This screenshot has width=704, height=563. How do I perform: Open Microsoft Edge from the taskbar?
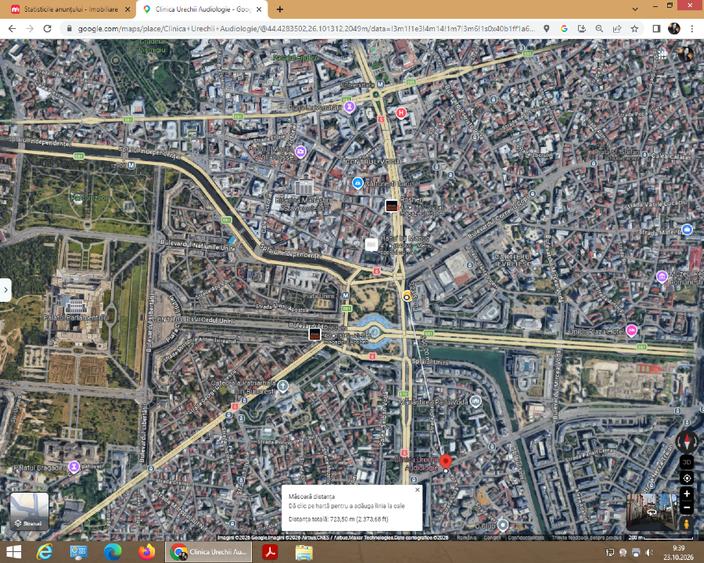click(x=113, y=552)
